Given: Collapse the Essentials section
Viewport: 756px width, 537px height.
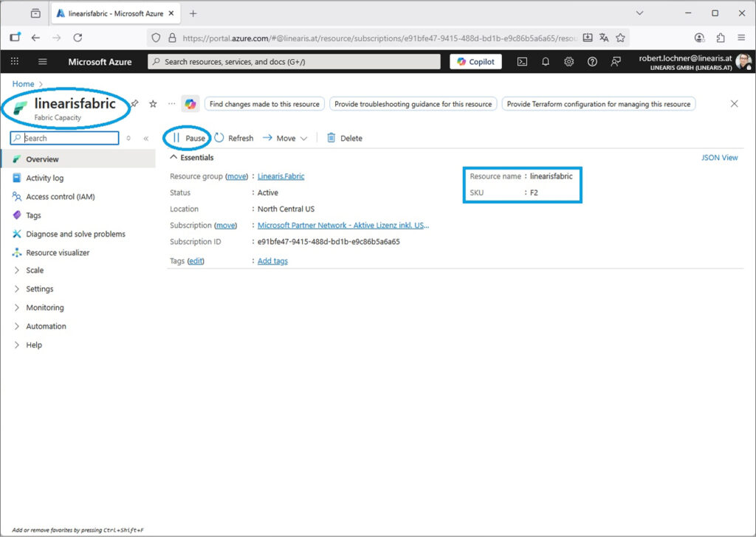Looking at the screenshot, I should (x=192, y=158).
